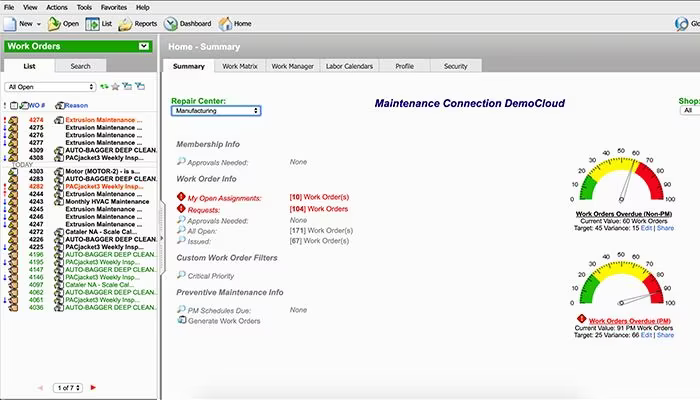Select work order 4097 Cataler NA - Scale Cal

(80, 285)
